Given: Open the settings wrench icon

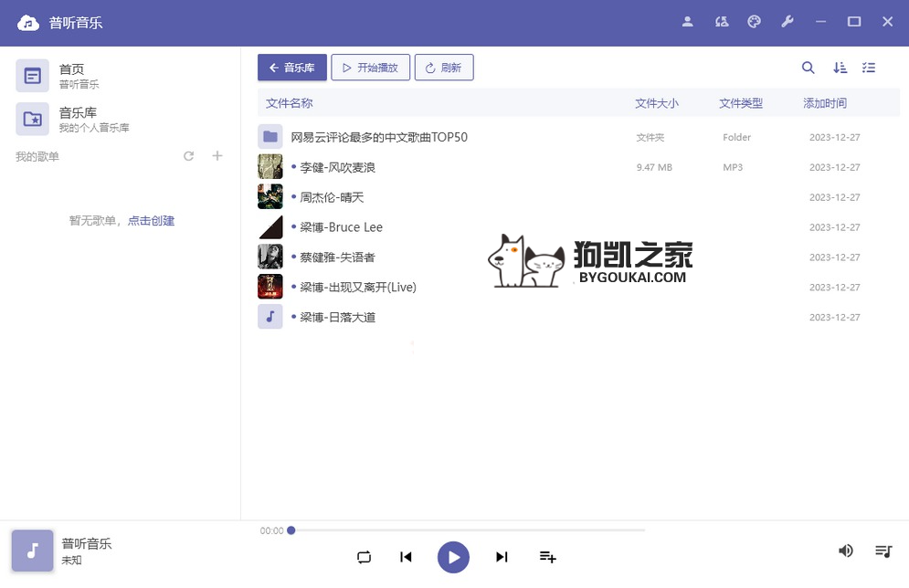Looking at the screenshot, I should (787, 22).
